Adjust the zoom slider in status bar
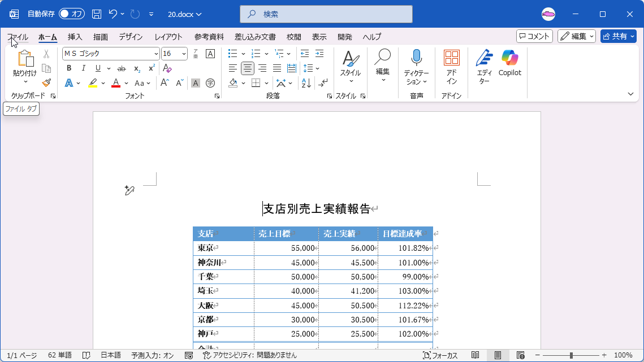 pos(571,355)
